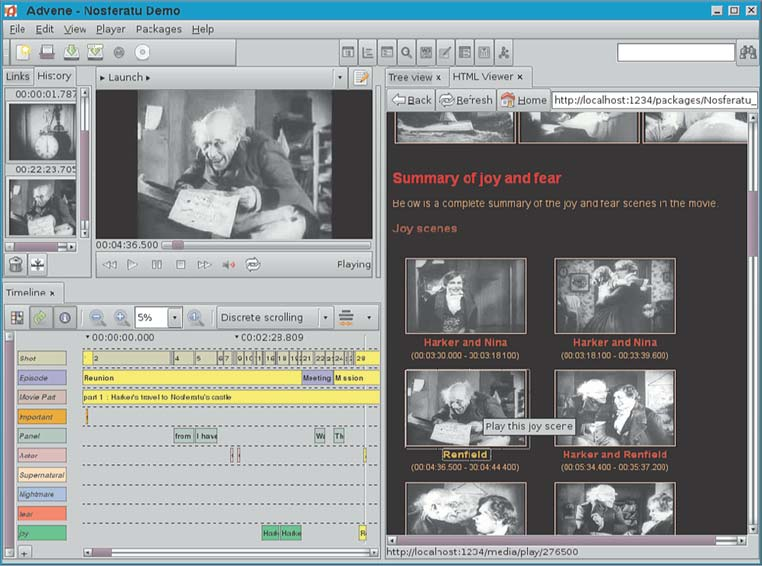The width and height of the screenshot is (762, 566).
Task: Click the timeline display options lines icon
Action: (346, 318)
